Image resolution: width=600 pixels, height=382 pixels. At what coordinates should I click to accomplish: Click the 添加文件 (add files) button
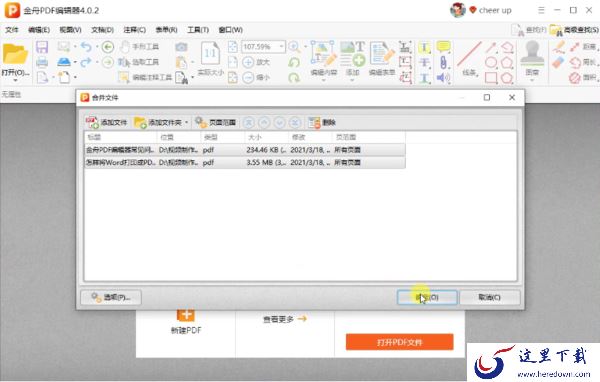[x=106, y=122]
